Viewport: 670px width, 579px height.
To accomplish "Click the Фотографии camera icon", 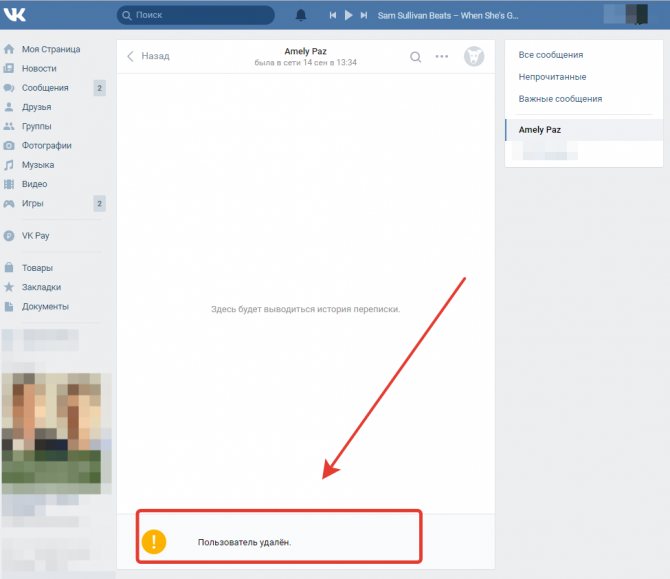I will click(x=9, y=145).
